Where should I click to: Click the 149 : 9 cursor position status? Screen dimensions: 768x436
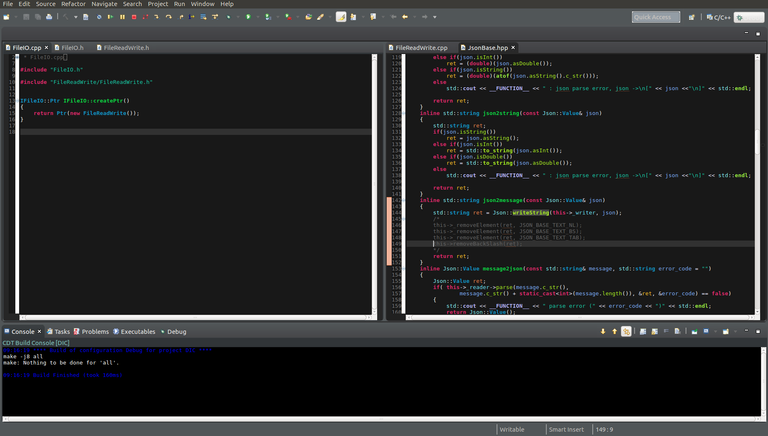pyautogui.click(x=604, y=430)
